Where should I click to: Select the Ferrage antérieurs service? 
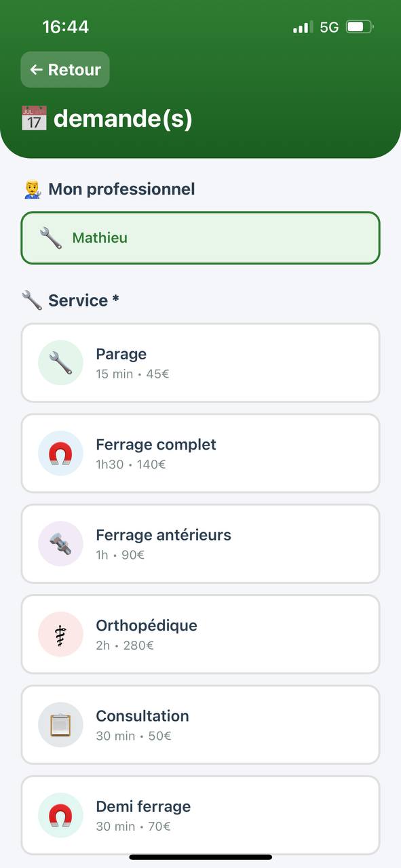[x=200, y=544]
